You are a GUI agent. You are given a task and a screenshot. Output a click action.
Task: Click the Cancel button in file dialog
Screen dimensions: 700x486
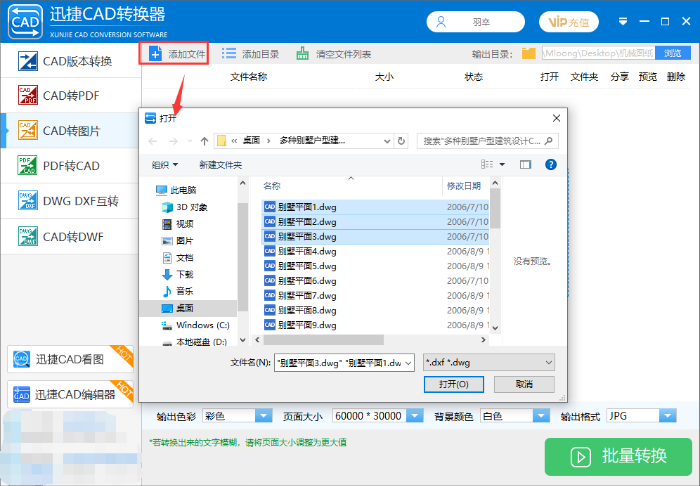click(x=524, y=384)
